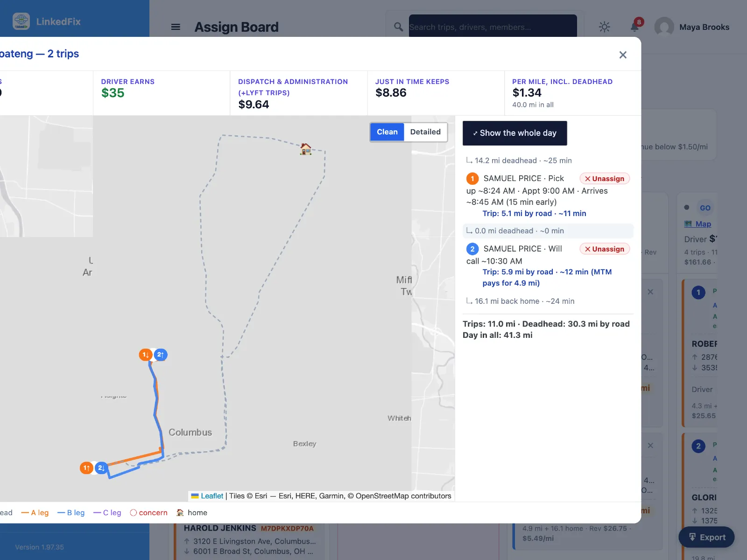Viewport: 747px width, 560px height.
Task: Select orange marker 1 pickup pin near Columbus
Action: point(86,468)
